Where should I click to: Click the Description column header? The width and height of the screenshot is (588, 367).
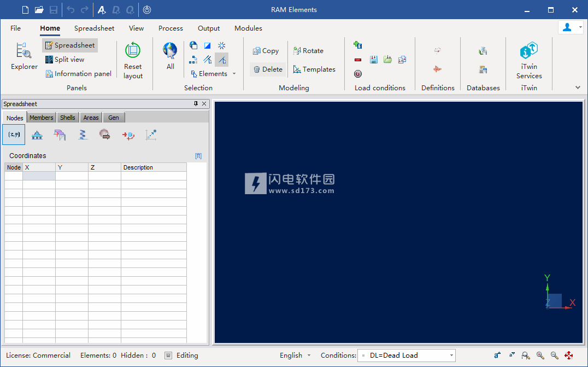pyautogui.click(x=154, y=167)
